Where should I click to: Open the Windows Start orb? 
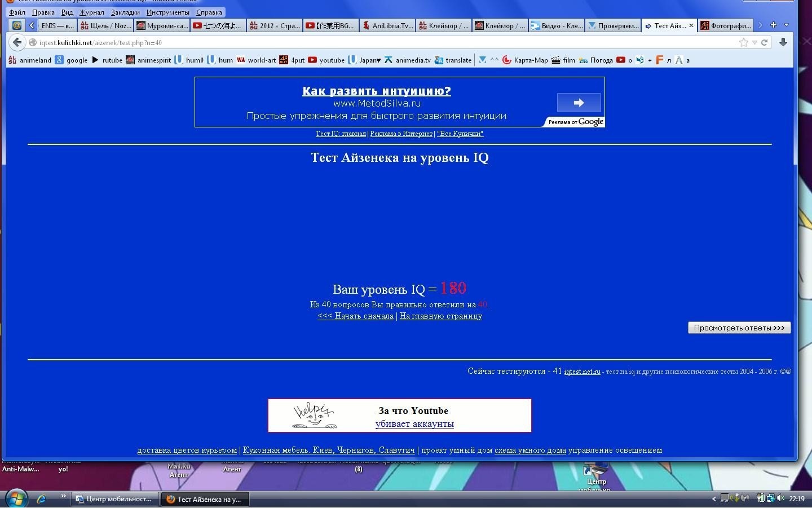tap(16, 498)
